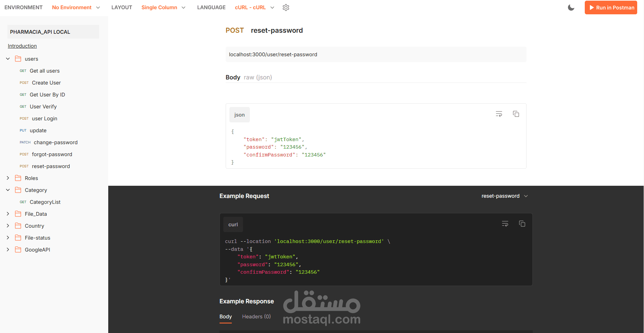Expand the File_Data folder chevron
This screenshot has height=333, width=644.
click(8, 214)
